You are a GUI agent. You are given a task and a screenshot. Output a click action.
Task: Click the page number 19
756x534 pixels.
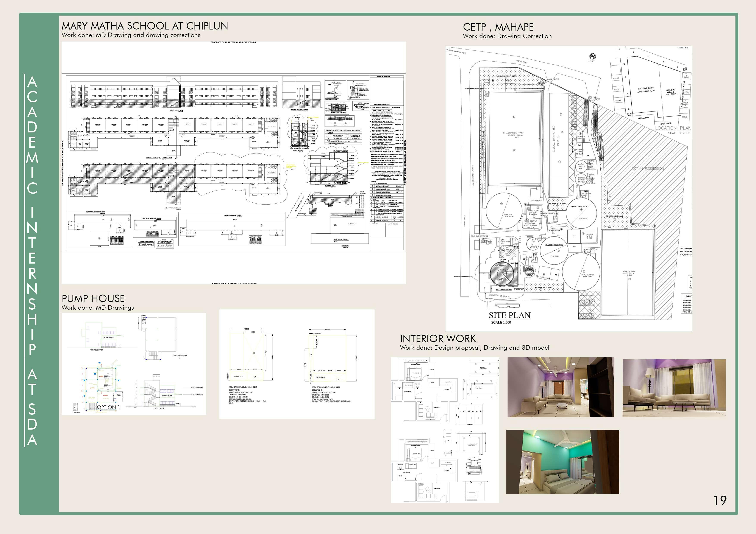[720, 500]
